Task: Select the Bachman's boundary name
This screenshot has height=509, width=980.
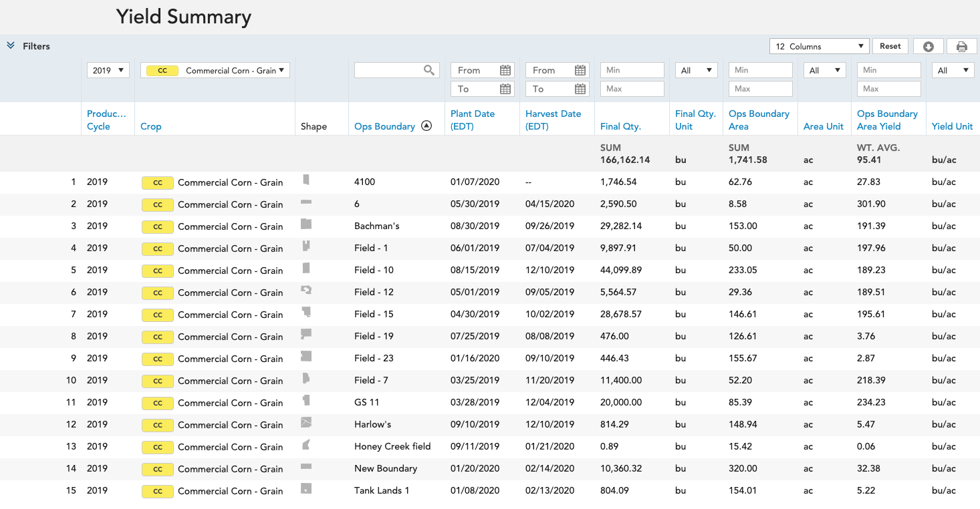Action: (377, 226)
